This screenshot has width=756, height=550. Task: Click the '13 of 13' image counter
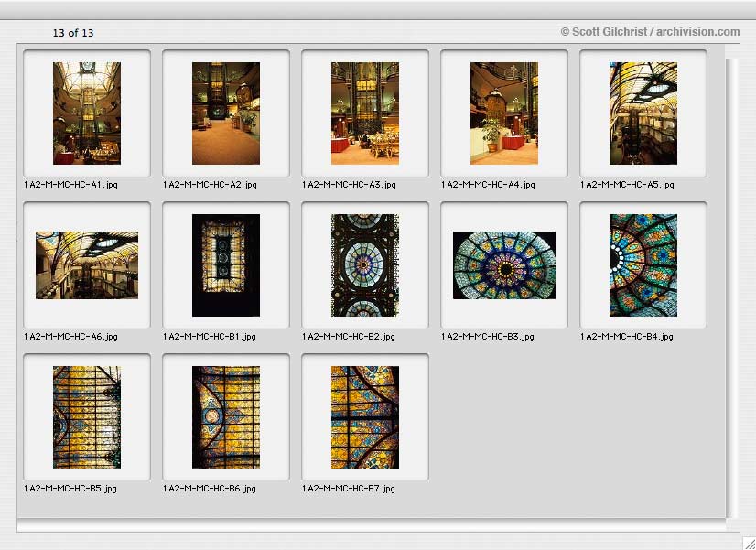coord(73,33)
